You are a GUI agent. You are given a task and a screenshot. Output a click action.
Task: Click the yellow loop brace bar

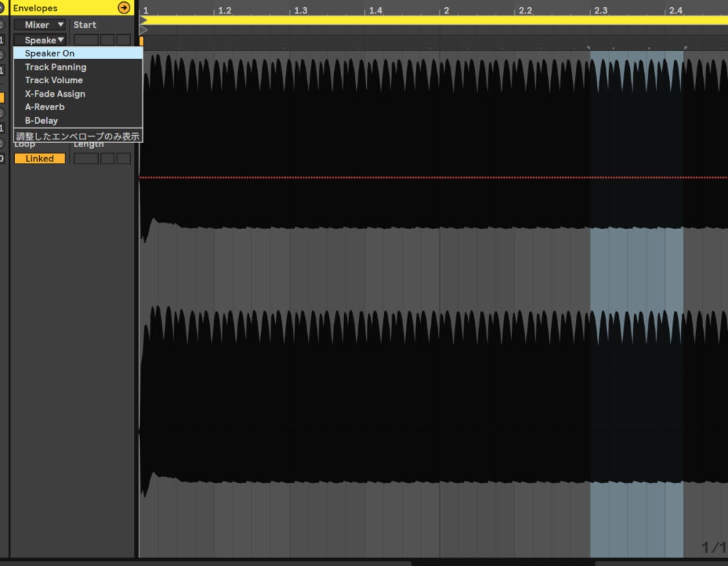[x=427, y=21]
